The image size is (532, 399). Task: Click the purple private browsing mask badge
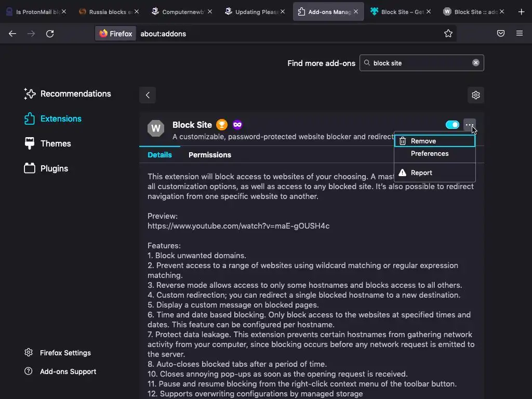click(x=237, y=125)
